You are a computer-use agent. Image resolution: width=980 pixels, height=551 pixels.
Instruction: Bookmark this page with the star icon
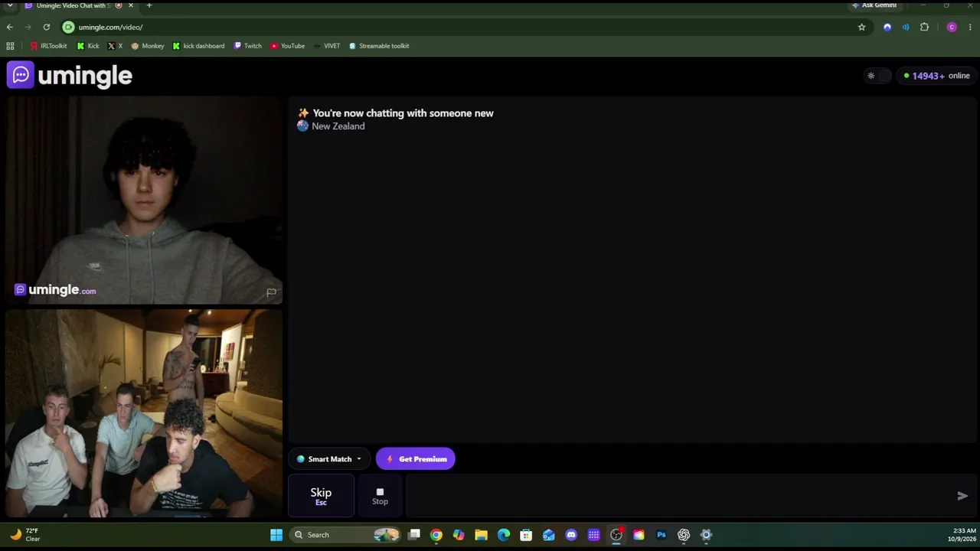[x=861, y=27]
